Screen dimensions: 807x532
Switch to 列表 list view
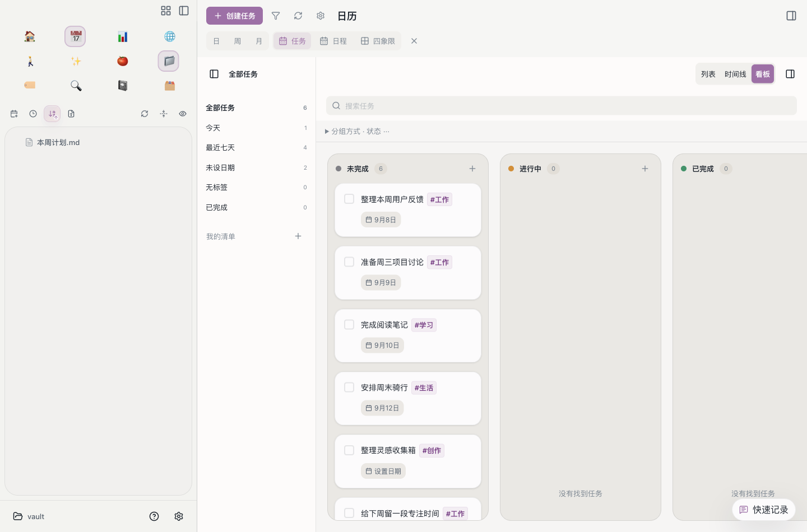pos(708,74)
